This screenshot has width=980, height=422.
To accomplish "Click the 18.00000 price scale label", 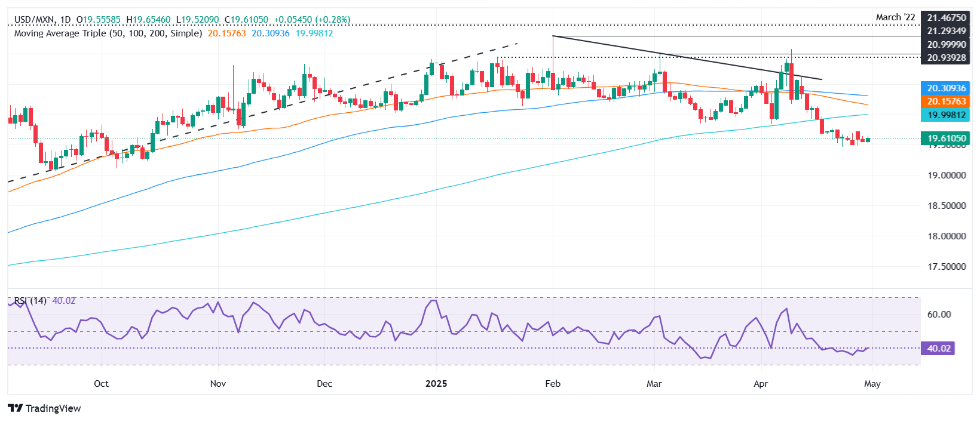I will [x=946, y=236].
